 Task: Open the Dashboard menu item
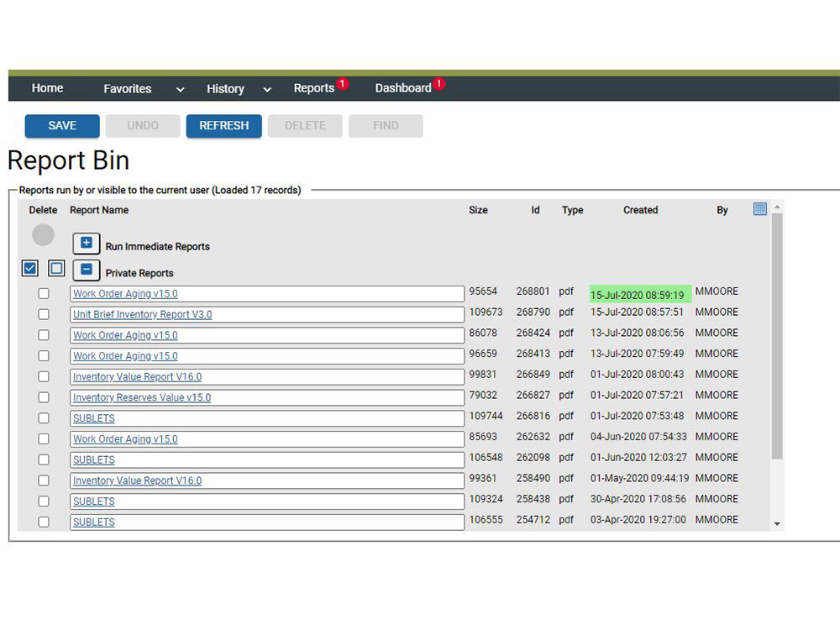coord(402,88)
